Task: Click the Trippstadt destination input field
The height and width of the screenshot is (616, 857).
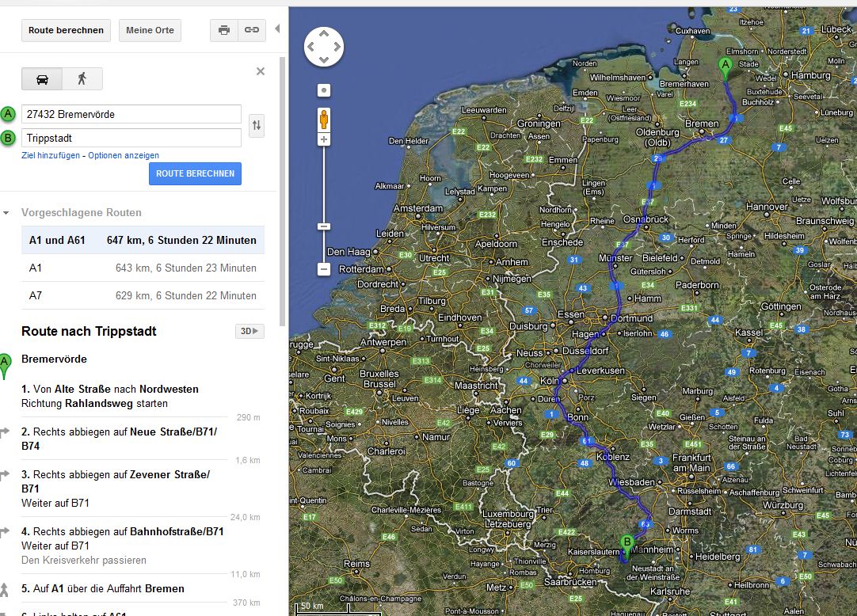Action: coord(131,138)
